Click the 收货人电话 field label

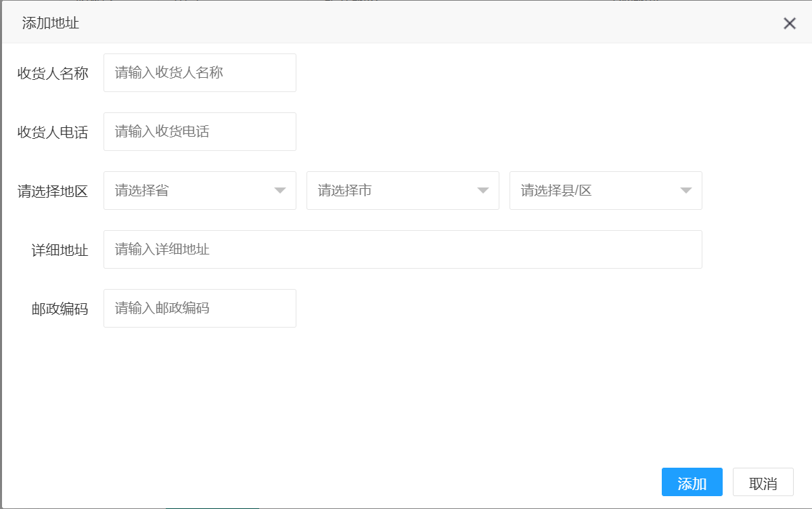point(51,131)
